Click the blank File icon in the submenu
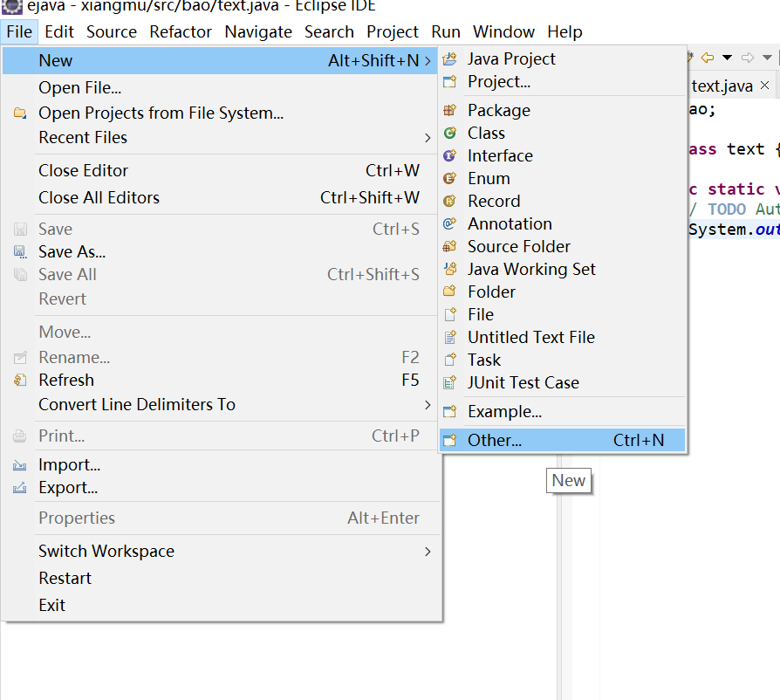This screenshot has width=780, height=700. coord(449,314)
